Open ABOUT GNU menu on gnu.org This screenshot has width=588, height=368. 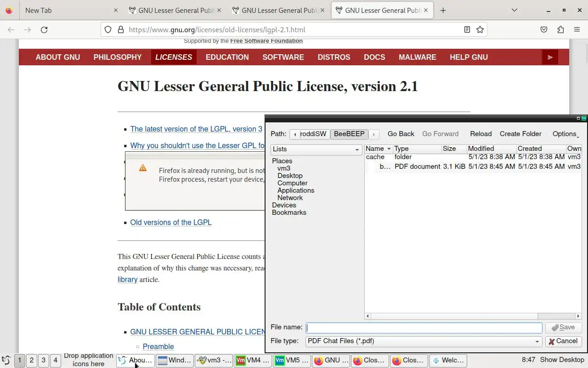pyautogui.click(x=58, y=57)
